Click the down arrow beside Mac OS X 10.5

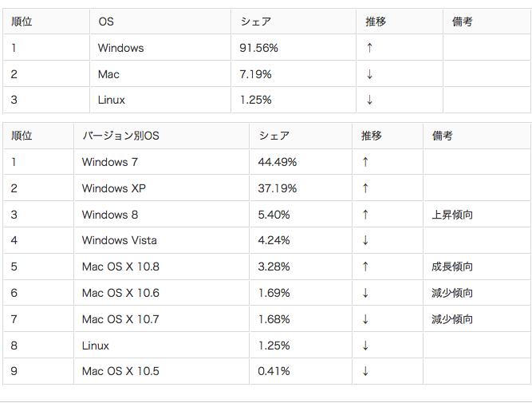[365, 371]
